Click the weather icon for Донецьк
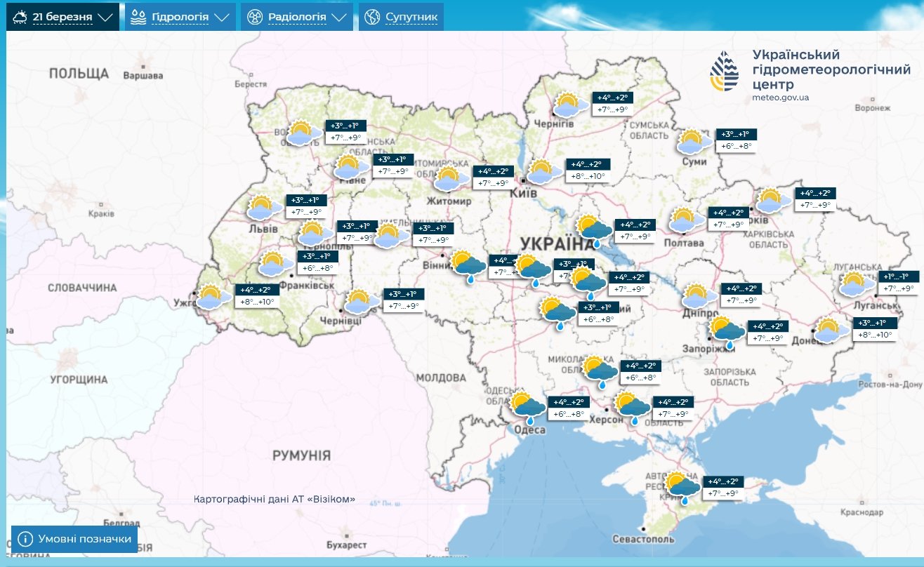The image size is (924, 567). click(x=831, y=330)
